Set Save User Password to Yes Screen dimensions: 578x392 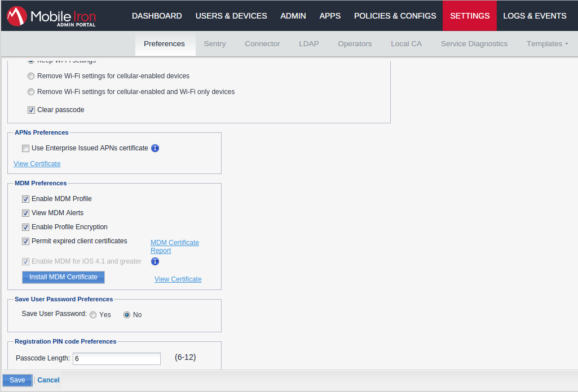pyautogui.click(x=93, y=314)
